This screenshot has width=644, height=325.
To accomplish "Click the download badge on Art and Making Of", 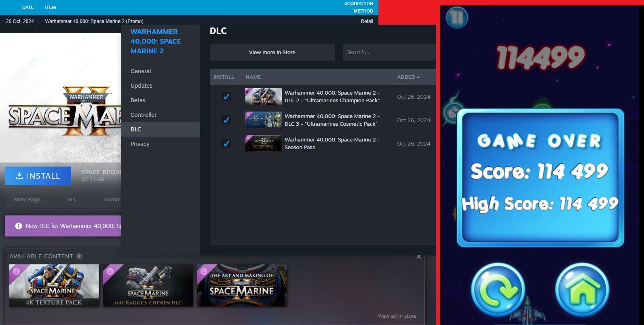I will pyautogui.click(x=204, y=271).
